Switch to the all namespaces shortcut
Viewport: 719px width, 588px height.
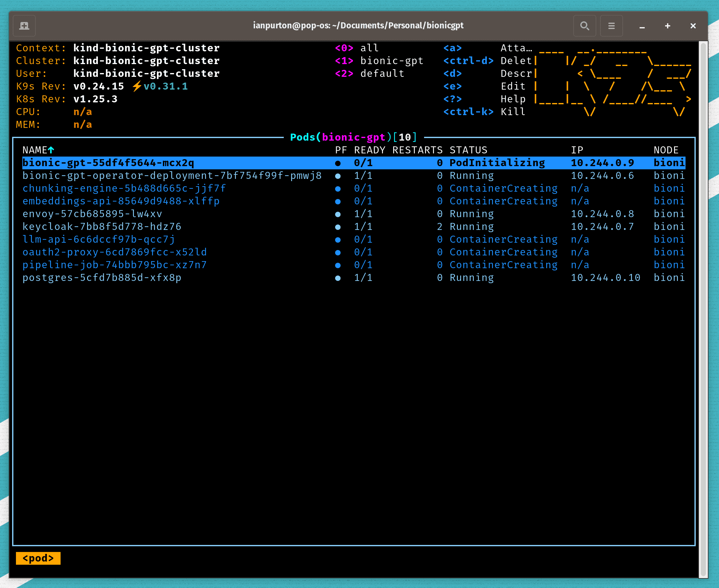click(356, 48)
